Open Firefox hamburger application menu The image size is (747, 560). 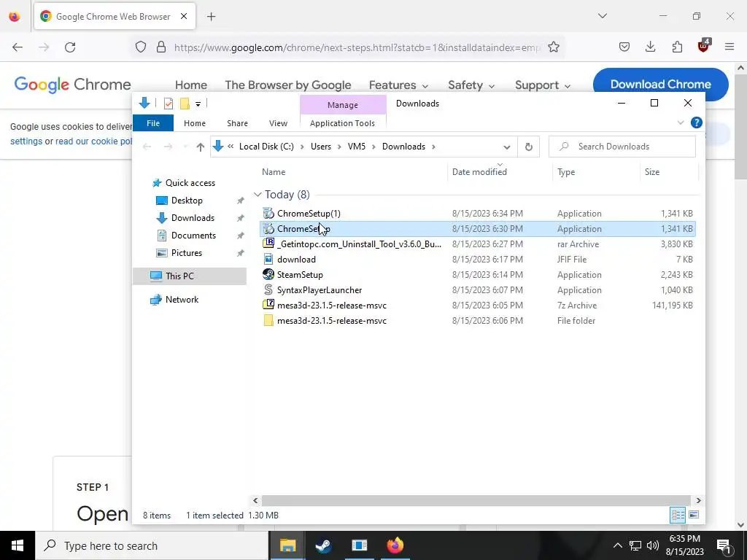pyautogui.click(x=729, y=47)
